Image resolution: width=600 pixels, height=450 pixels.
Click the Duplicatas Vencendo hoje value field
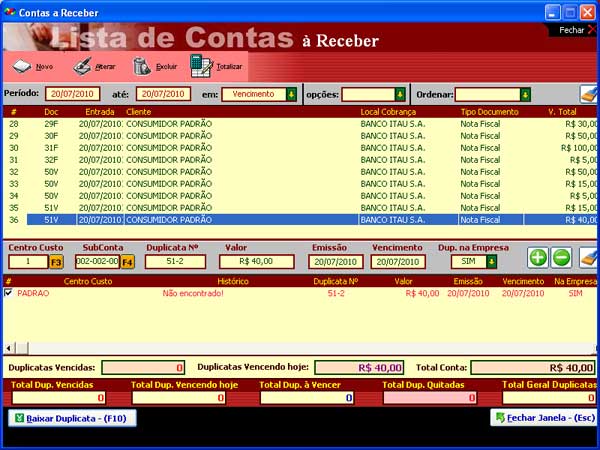pyautogui.click(x=359, y=368)
